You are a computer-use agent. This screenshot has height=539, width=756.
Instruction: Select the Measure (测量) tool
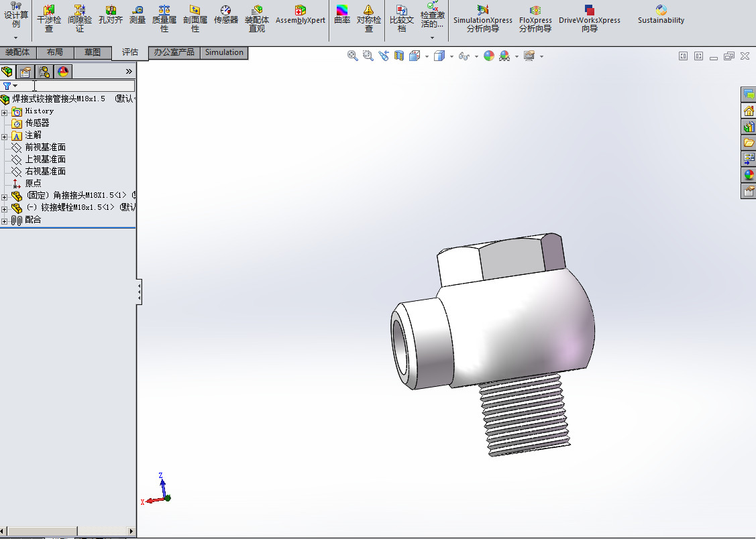click(138, 15)
